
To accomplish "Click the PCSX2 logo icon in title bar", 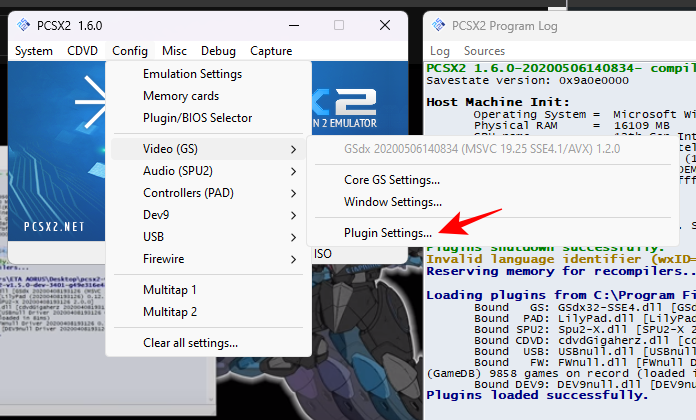I will [x=24, y=25].
